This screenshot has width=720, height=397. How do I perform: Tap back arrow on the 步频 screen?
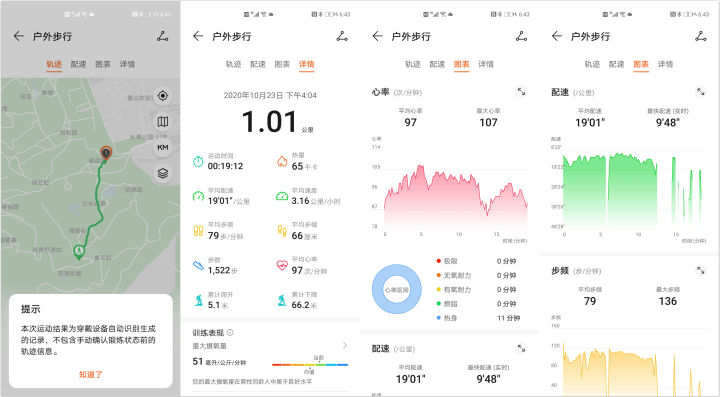tap(557, 36)
